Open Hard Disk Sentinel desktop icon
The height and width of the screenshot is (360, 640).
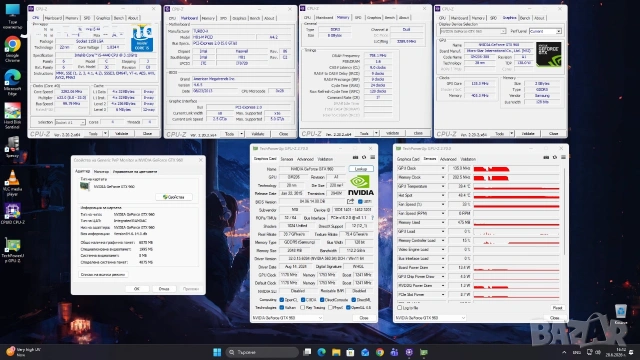pyautogui.click(x=13, y=116)
